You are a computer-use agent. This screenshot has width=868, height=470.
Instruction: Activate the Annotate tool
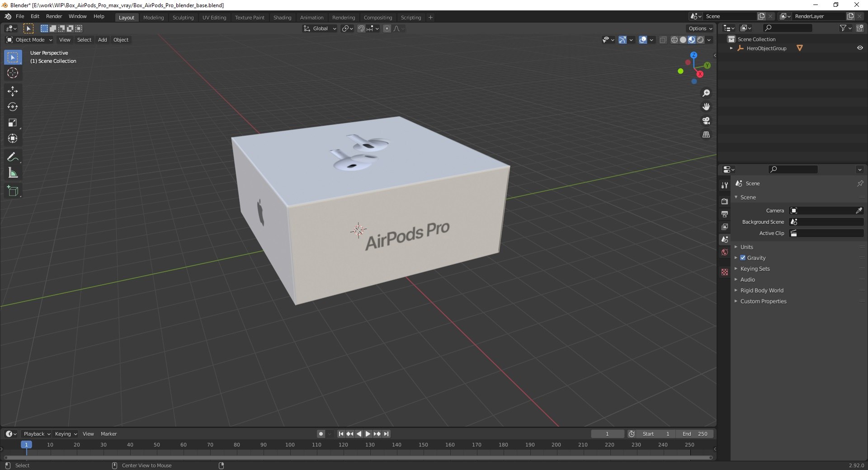(x=13, y=157)
